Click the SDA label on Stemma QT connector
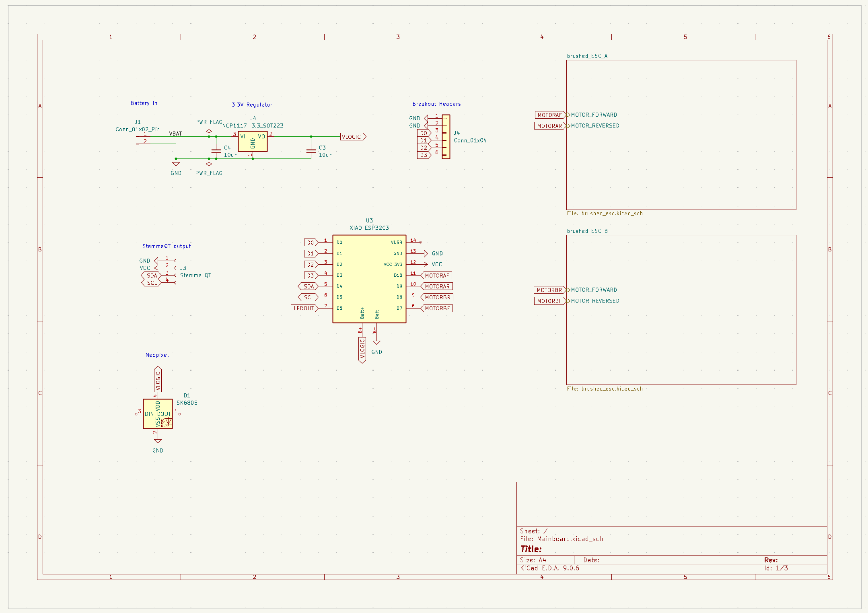This screenshot has width=868, height=613. (152, 276)
